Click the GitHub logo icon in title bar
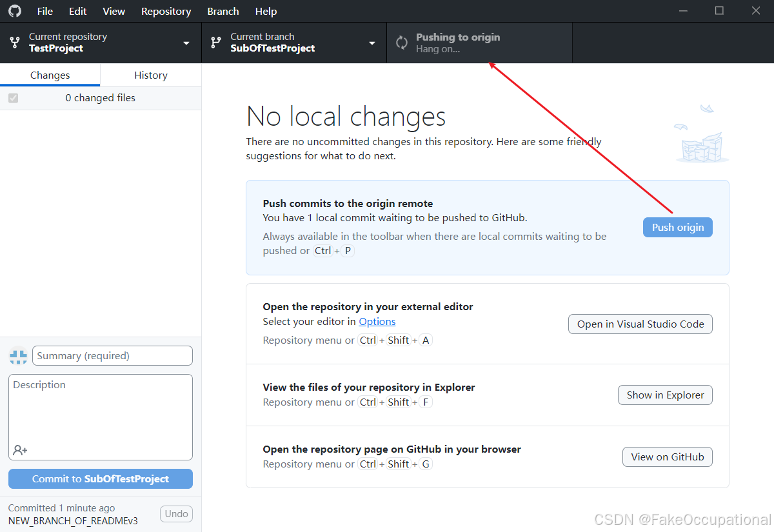The width and height of the screenshot is (774, 532). point(14,11)
